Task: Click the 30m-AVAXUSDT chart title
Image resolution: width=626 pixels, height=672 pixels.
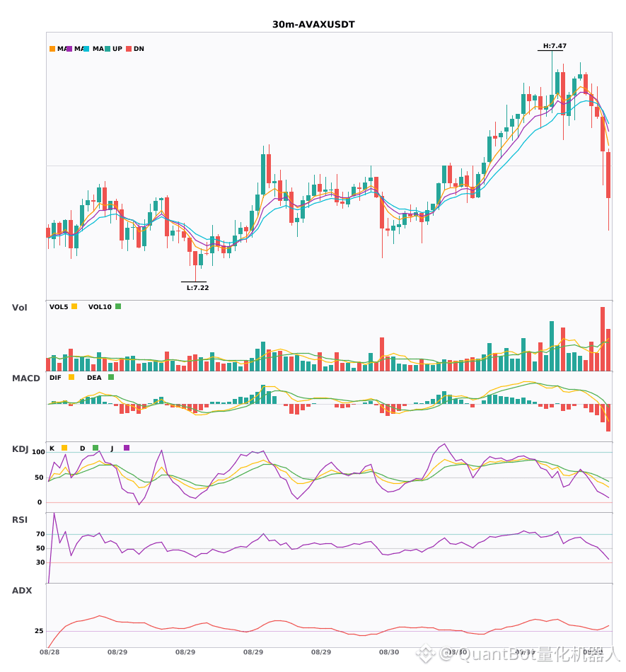Action: [x=313, y=25]
